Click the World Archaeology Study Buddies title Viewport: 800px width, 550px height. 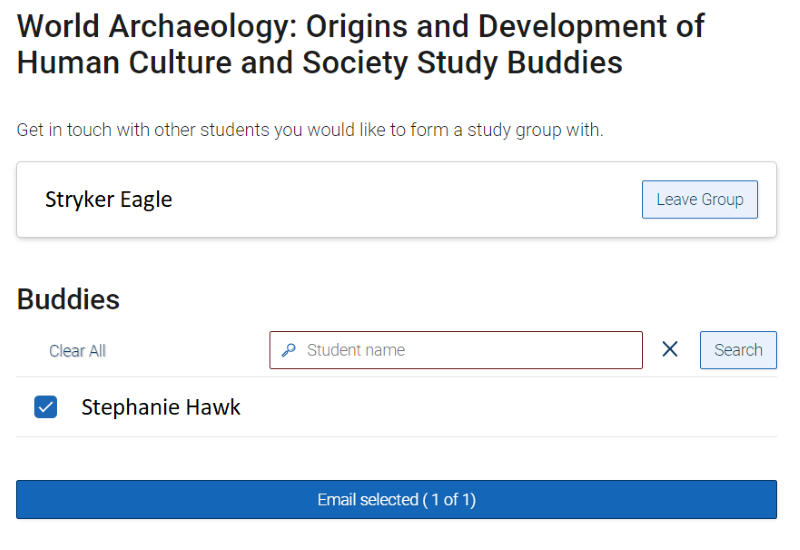click(x=361, y=44)
